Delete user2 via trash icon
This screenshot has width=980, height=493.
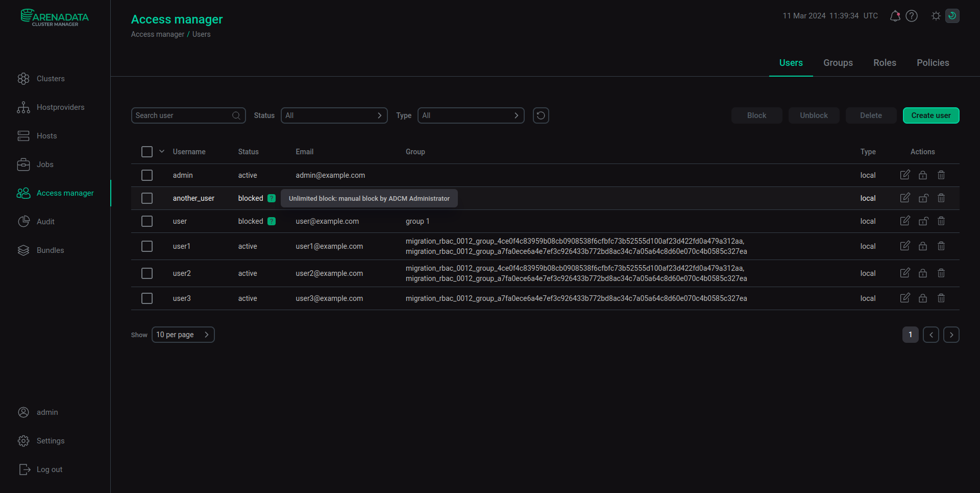pyautogui.click(x=941, y=273)
